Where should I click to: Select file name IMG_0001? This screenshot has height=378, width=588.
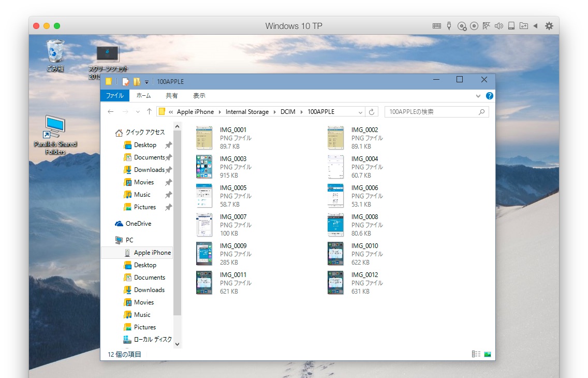pyautogui.click(x=233, y=130)
